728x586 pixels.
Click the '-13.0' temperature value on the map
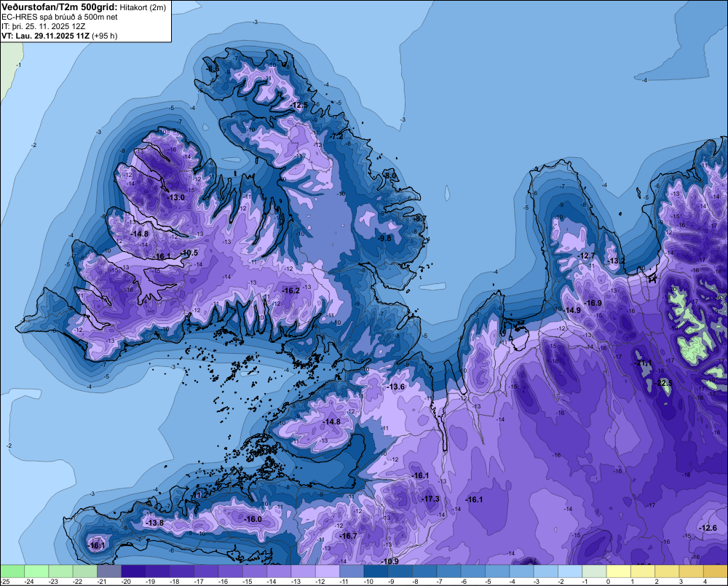point(176,197)
